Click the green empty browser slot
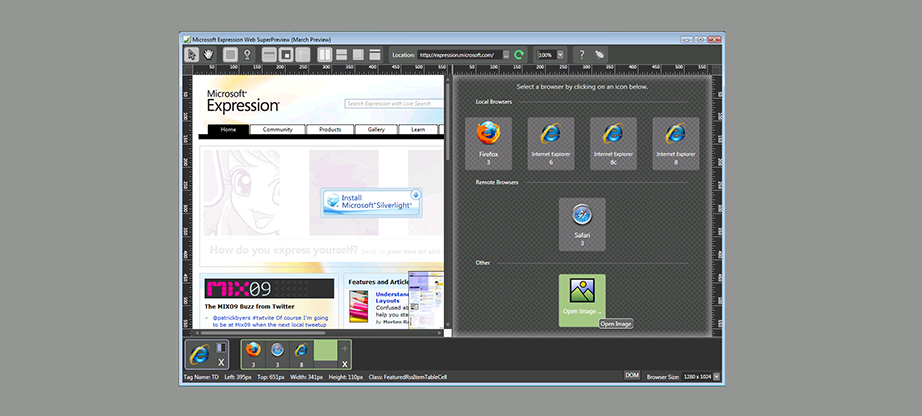The image size is (922, 416). [325, 351]
